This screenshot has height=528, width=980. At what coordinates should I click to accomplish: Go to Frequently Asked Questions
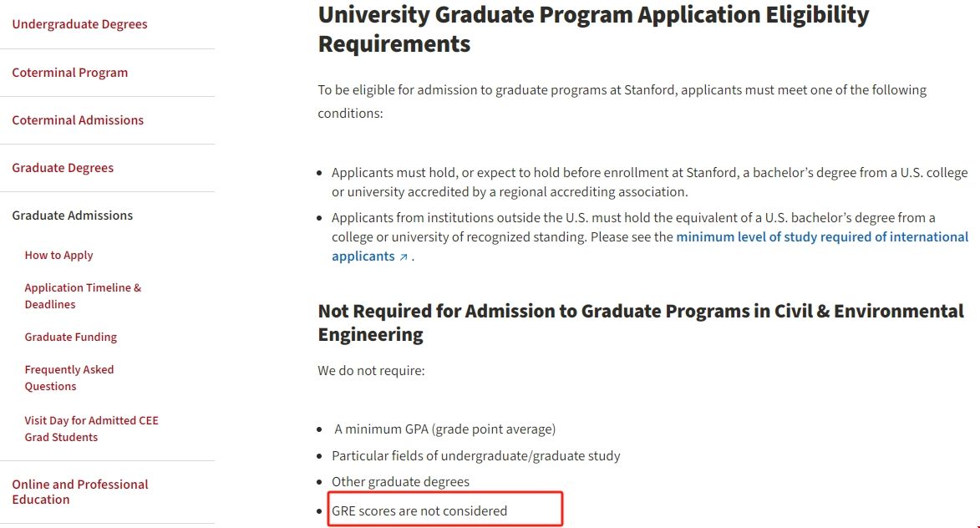[x=69, y=378]
